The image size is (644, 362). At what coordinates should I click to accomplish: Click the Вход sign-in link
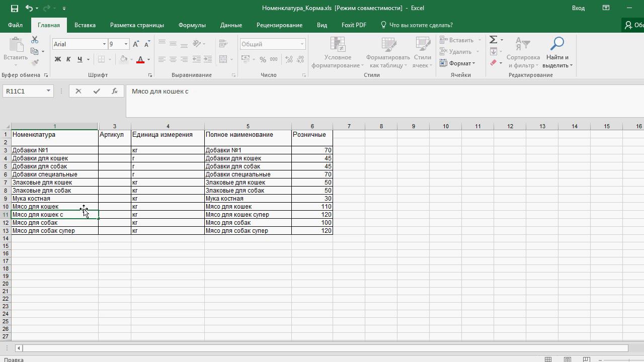click(578, 8)
